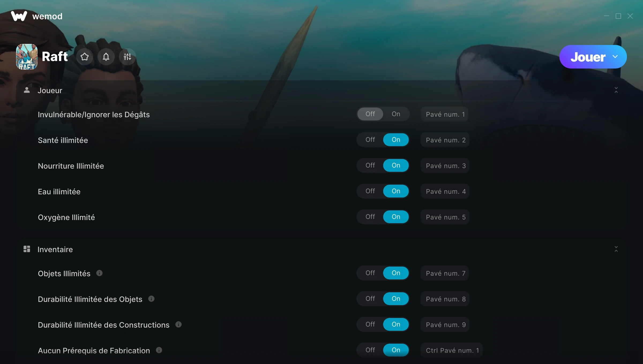The height and width of the screenshot is (364, 643).
Task: Open notifications with the bell icon
Action: pos(106,57)
